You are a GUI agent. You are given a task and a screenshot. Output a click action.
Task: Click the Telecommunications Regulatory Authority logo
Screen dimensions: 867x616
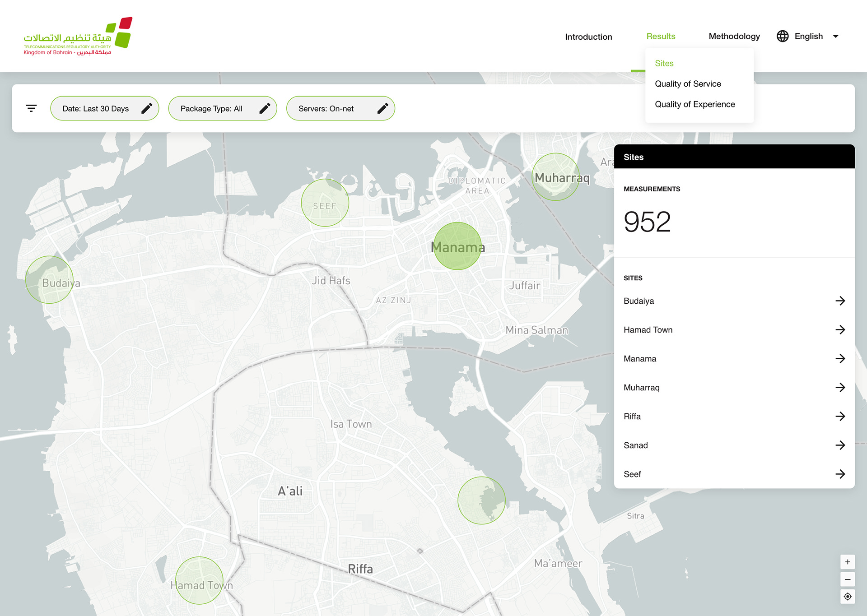78,37
